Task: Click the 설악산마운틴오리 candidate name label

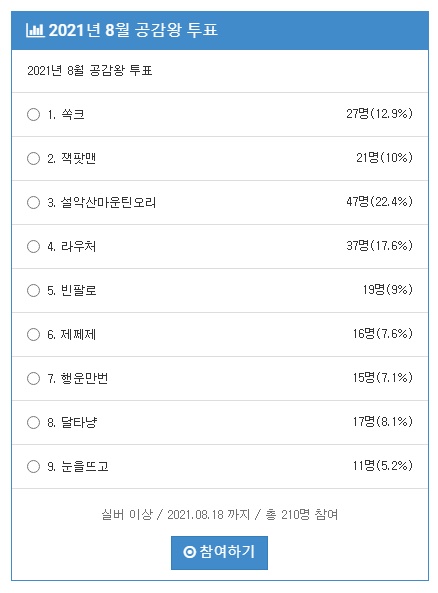Action: click(108, 202)
